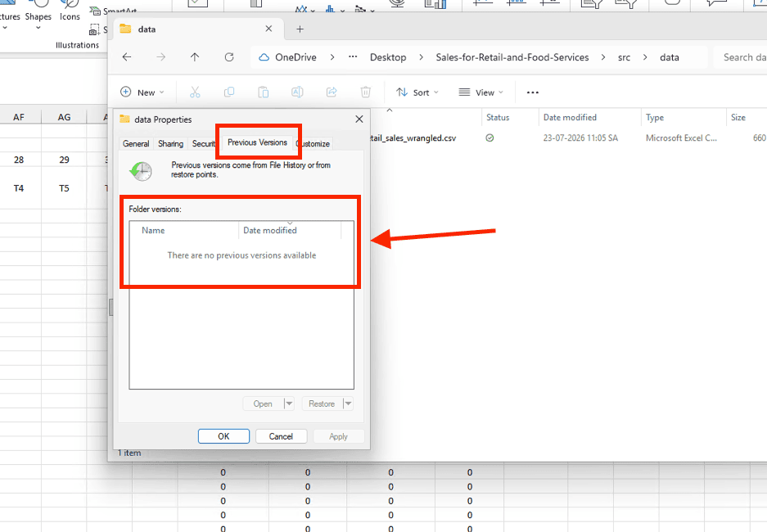
Task: Close the data Properties dialog
Action: [x=359, y=119]
